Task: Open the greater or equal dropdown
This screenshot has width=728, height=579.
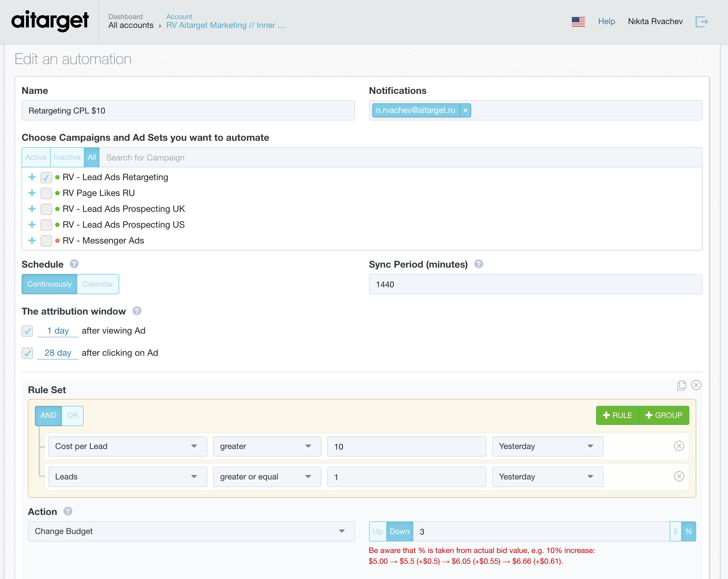Action: point(267,477)
